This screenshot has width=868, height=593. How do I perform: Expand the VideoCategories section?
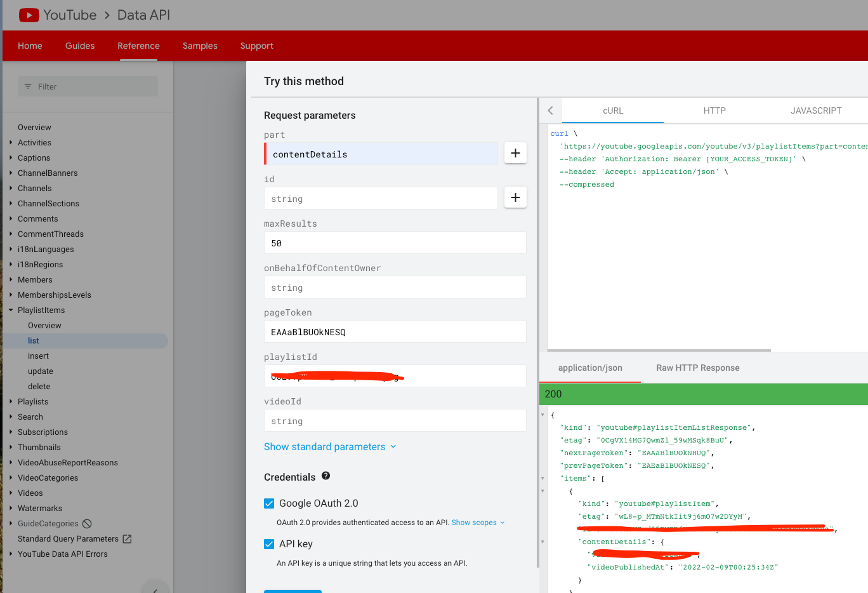click(11, 478)
